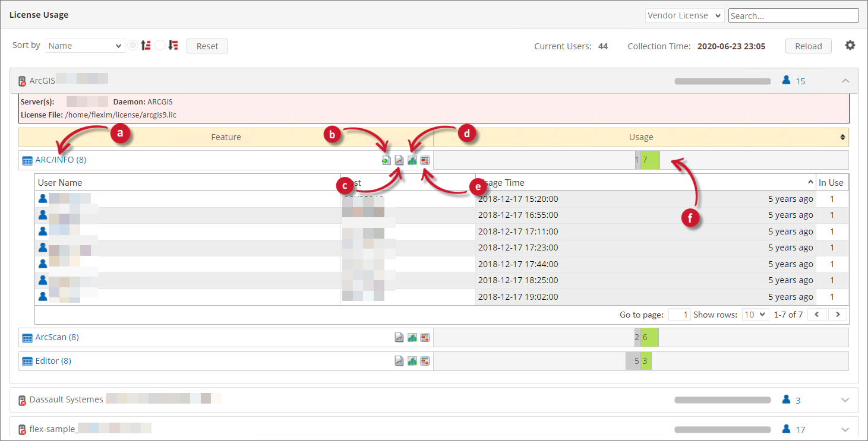
Task: Open the Sort by Name dropdown
Action: [85, 46]
